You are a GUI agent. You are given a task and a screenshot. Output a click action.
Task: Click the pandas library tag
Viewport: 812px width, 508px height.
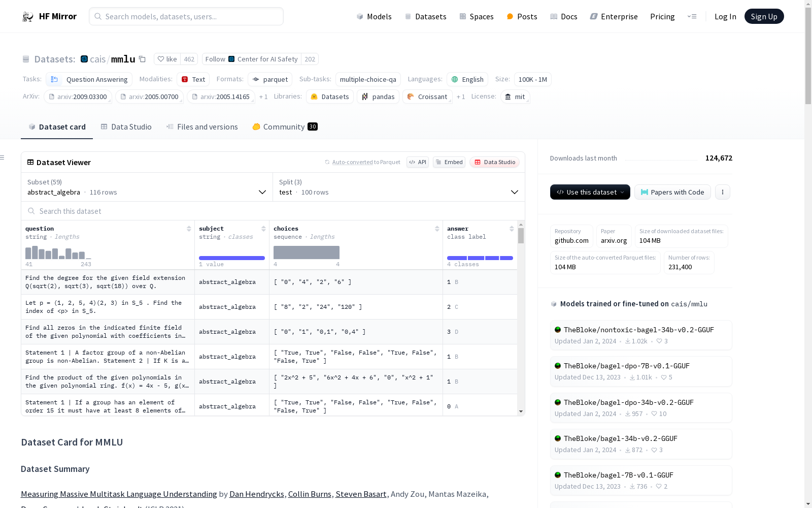click(x=378, y=97)
